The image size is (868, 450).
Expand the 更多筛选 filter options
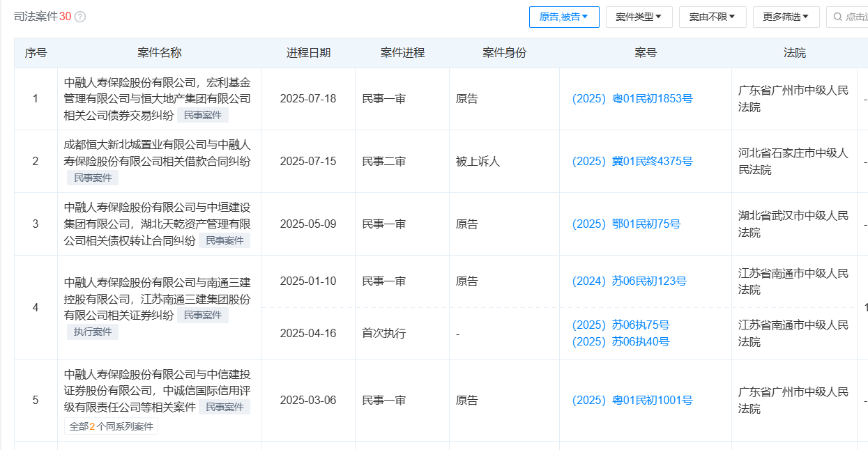tap(786, 16)
